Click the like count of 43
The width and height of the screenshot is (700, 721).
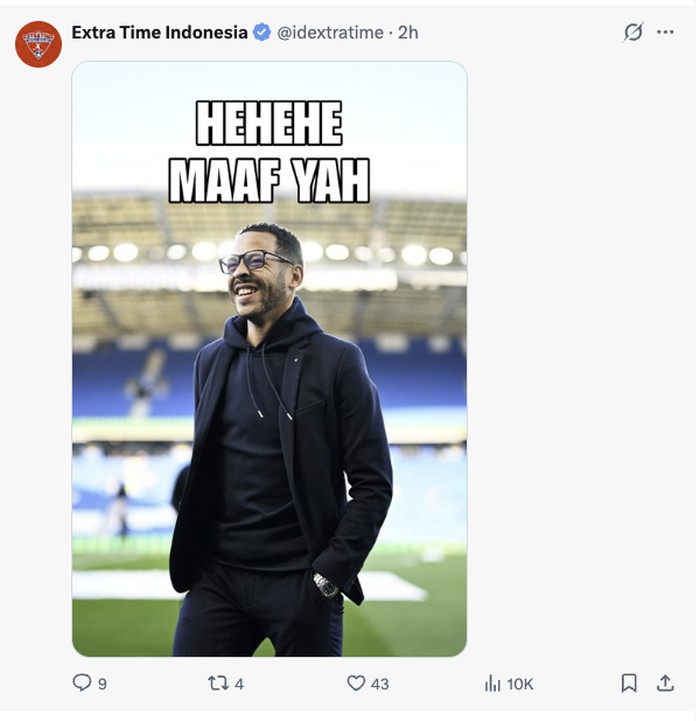pyautogui.click(x=379, y=684)
